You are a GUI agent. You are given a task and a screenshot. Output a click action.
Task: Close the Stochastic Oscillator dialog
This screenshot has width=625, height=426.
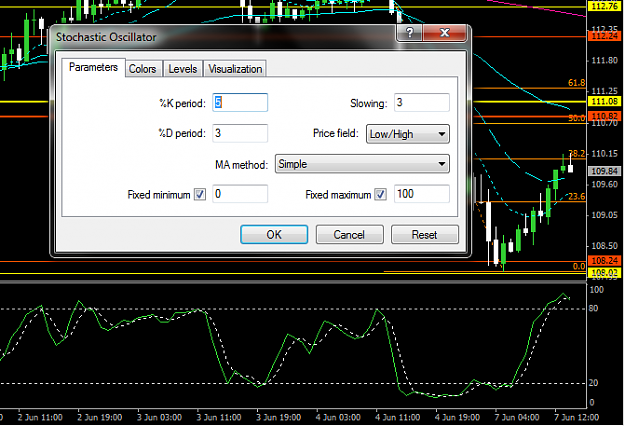click(444, 32)
